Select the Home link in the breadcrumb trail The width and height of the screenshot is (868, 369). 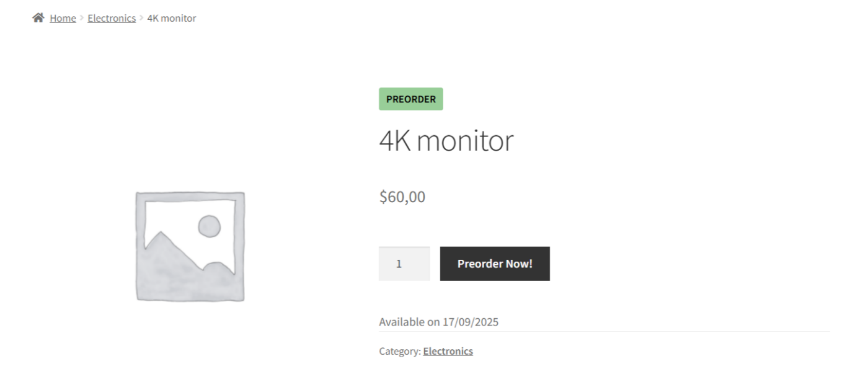[x=63, y=18]
